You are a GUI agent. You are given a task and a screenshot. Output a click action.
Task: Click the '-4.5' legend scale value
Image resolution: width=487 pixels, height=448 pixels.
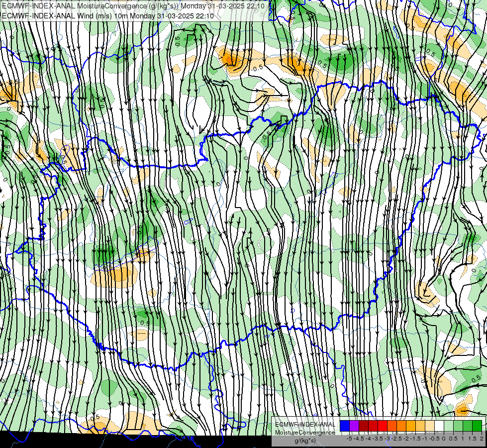click(359, 439)
